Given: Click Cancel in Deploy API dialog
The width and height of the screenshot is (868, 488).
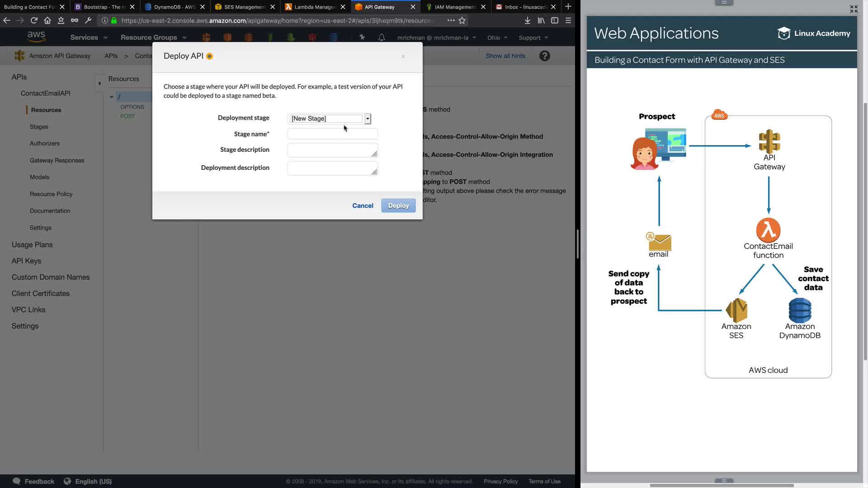Looking at the screenshot, I should coord(363,206).
